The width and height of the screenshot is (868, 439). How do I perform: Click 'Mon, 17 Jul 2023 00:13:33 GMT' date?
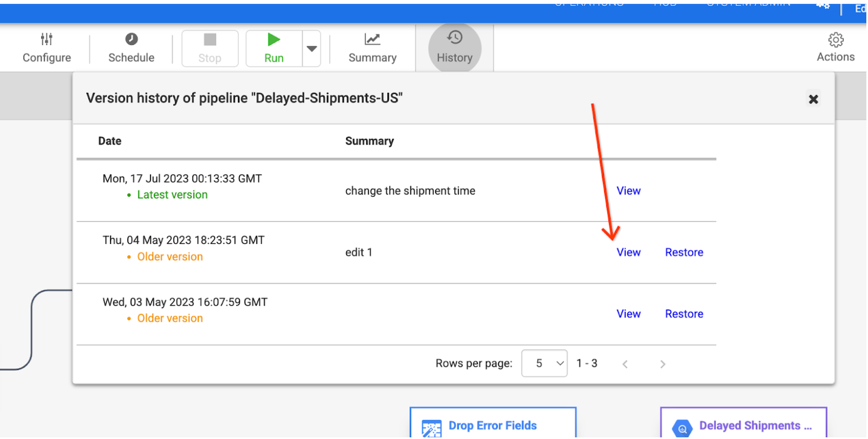click(x=182, y=178)
